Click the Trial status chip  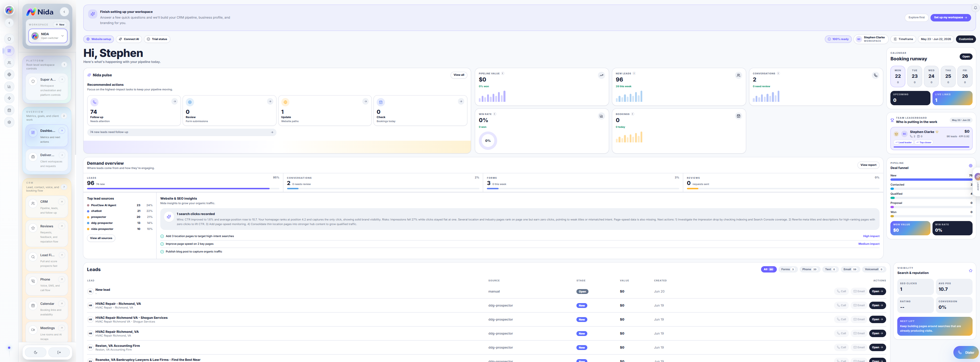click(157, 39)
